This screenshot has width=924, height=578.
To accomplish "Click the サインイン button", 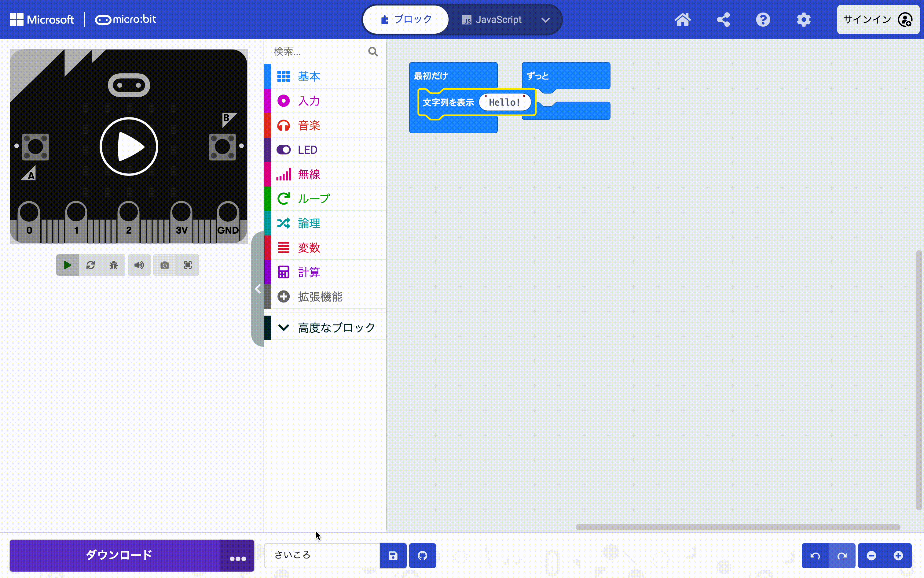I will pyautogui.click(x=878, y=20).
